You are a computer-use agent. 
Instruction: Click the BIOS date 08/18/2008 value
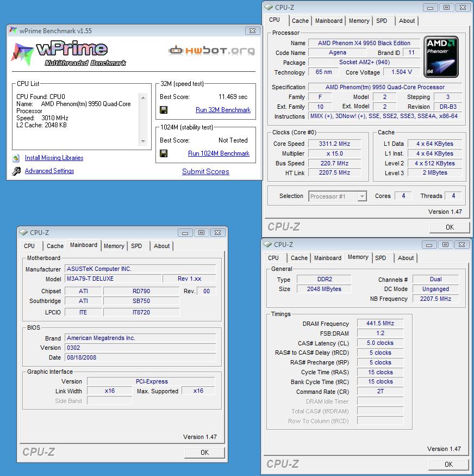(140, 357)
